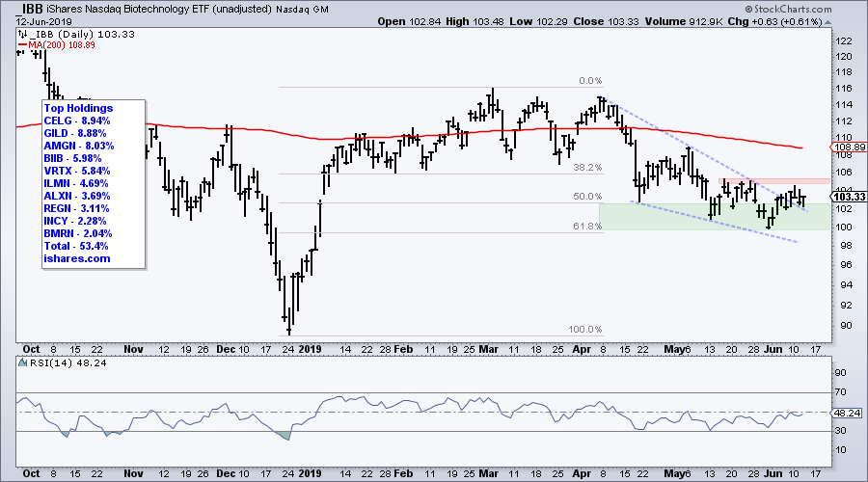
Task: Click the 'CELG - 8.94%' holding row
Action: tap(77, 120)
